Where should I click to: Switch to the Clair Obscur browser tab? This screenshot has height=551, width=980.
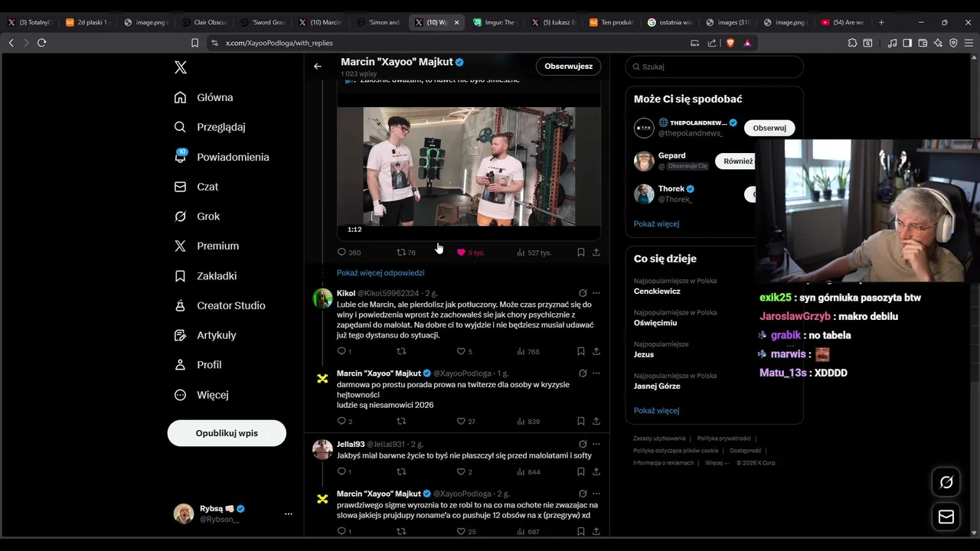click(x=203, y=22)
